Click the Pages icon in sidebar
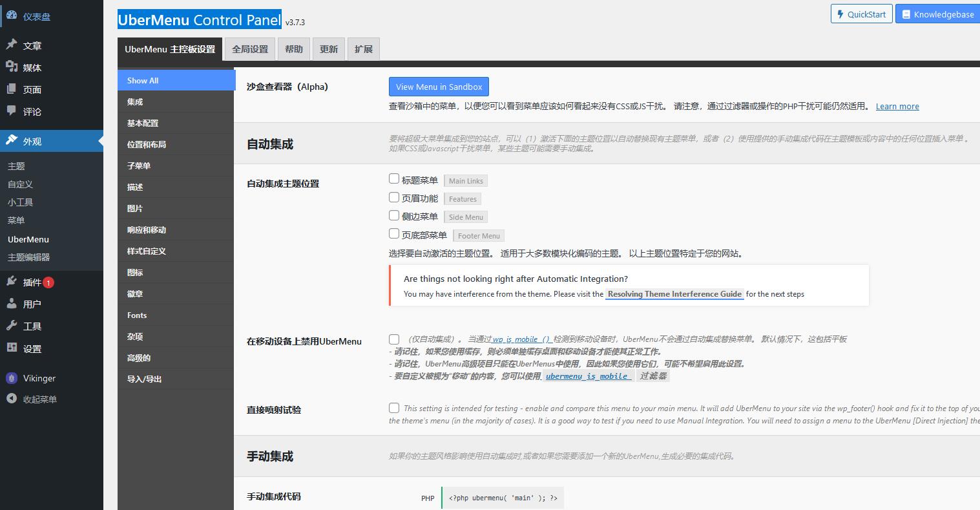Image resolution: width=980 pixels, height=510 pixels. click(x=12, y=89)
